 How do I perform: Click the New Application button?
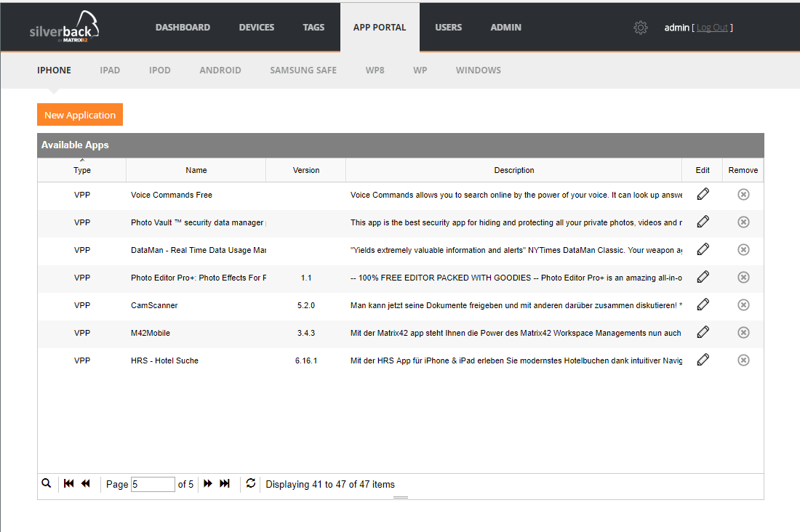pos(80,115)
